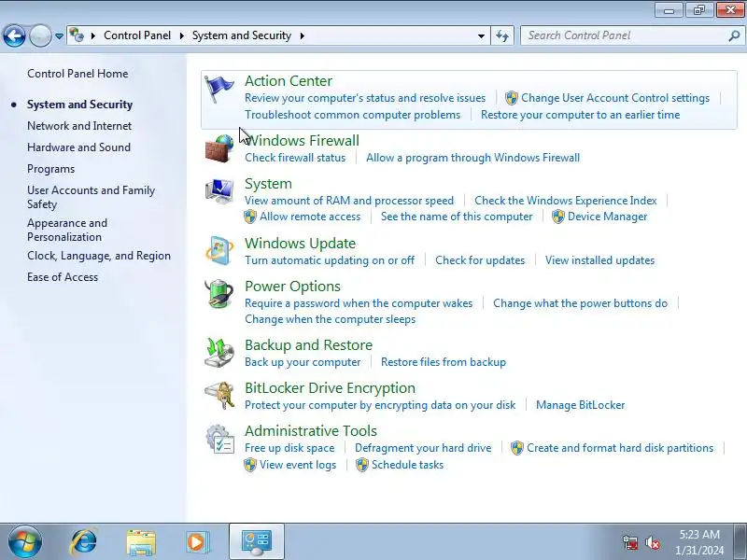Click the Control Panel icon in address bar
Viewport: 747px width, 560px height.
click(77, 35)
